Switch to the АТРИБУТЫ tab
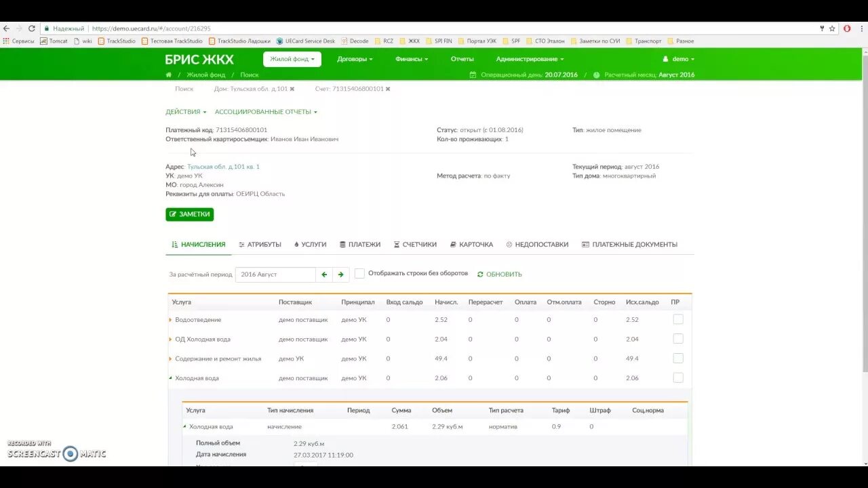 pyautogui.click(x=260, y=245)
